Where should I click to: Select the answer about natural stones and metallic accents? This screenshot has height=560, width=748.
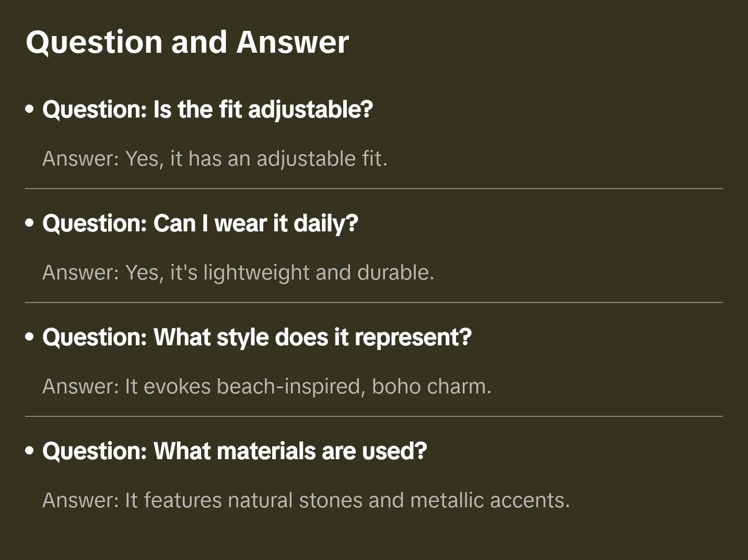point(306,500)
